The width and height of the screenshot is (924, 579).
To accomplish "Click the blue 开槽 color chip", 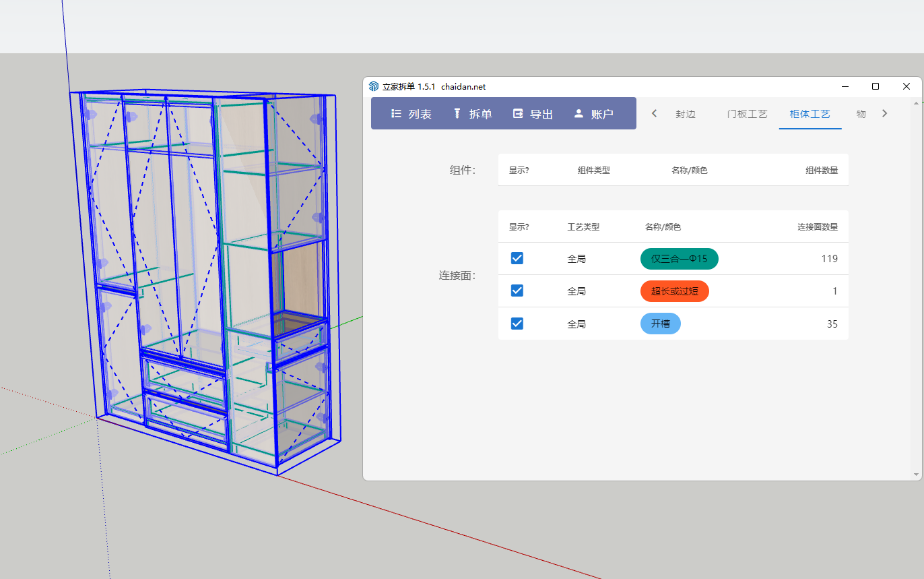I will click(x=660, y=324).
